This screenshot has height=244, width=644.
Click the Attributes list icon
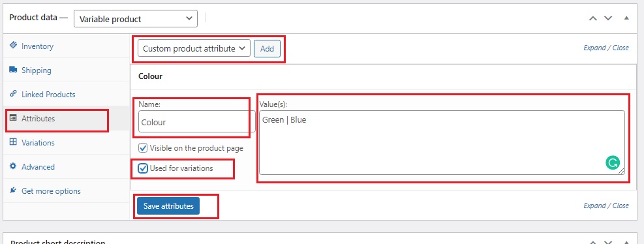pos(13,118)
